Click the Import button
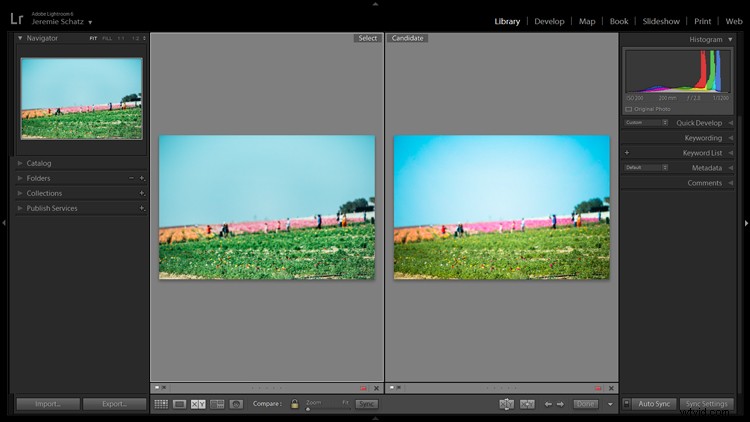The width and height of the screenshot is (750, 422). tap(48, 404)
